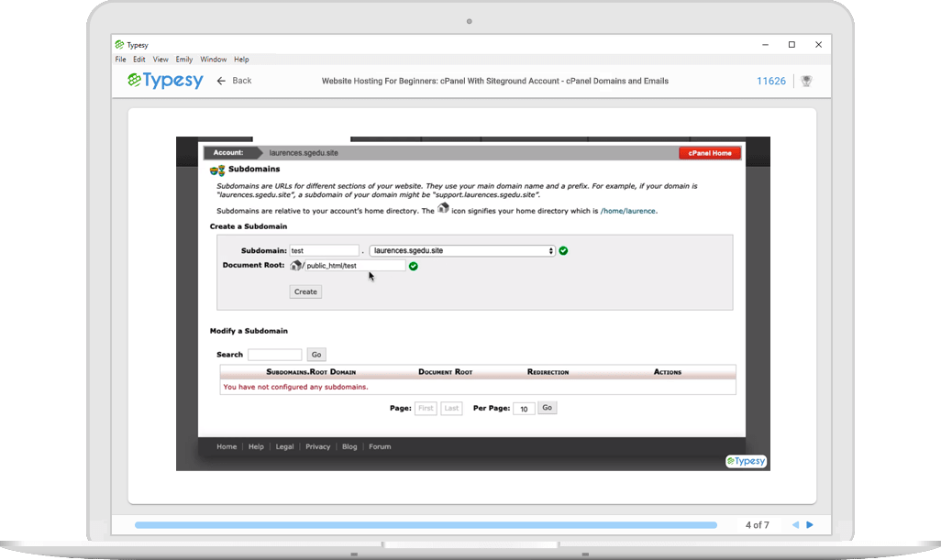Click the green checkmark beside Document Root
The height and width of the screenshot is (560, 941).
coord(414,266)
